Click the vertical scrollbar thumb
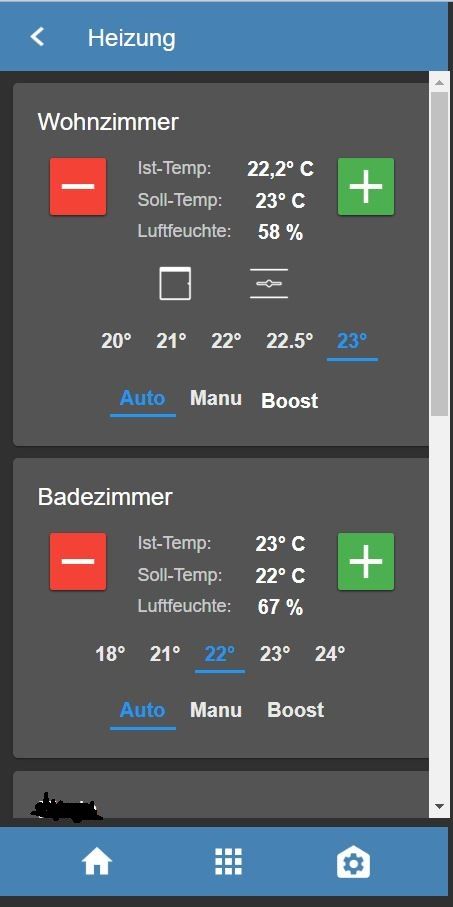 (x=439, y=253)
